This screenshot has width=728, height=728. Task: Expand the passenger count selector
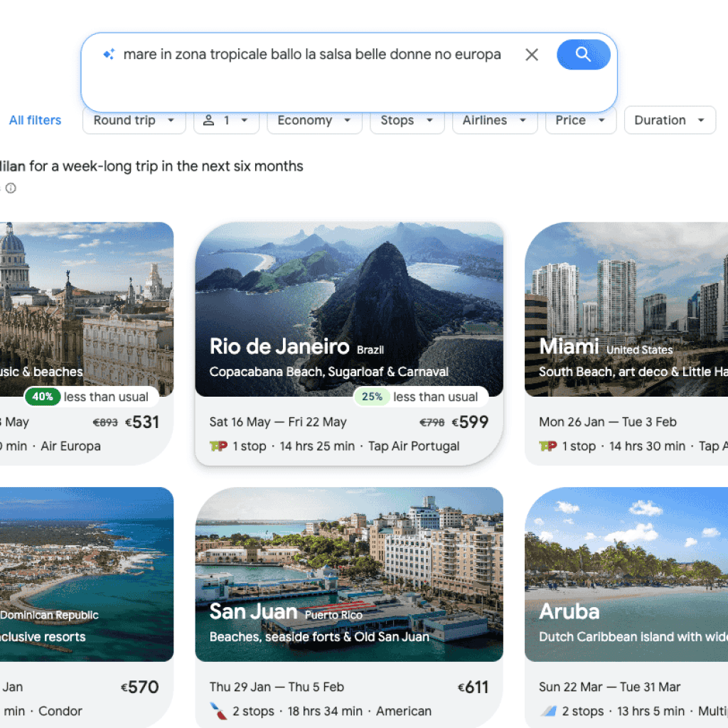(x=226, y=120)
